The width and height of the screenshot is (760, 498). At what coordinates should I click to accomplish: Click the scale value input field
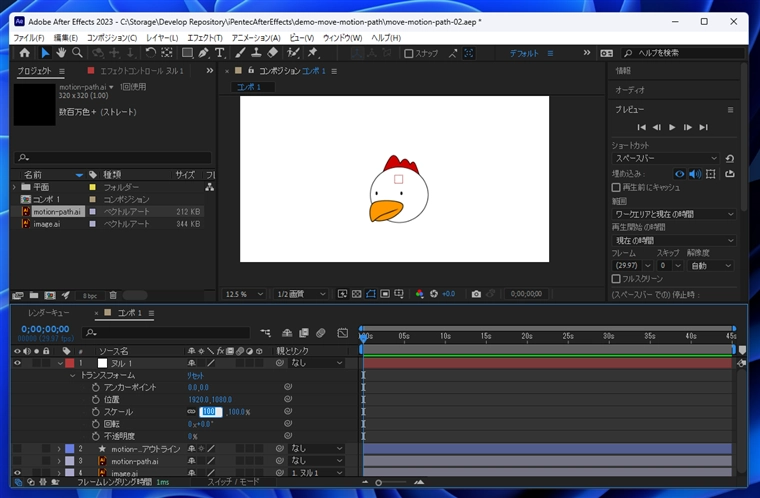208,412
